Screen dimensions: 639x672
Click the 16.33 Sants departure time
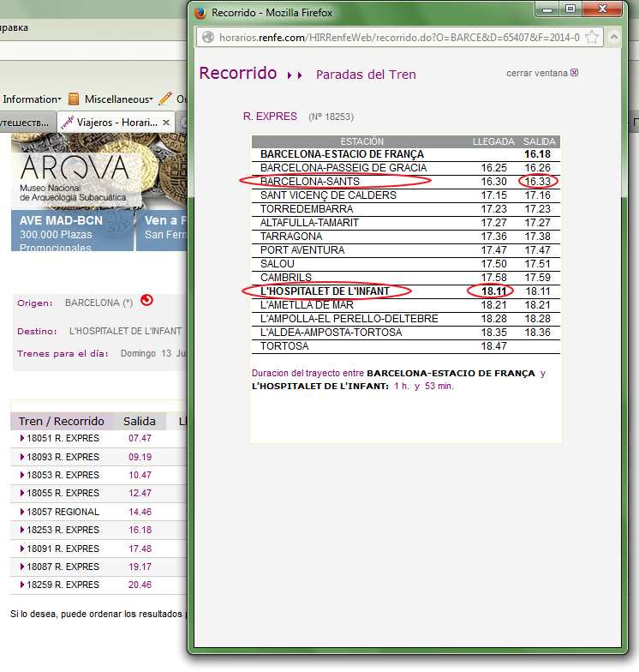(x=538, y=182)
